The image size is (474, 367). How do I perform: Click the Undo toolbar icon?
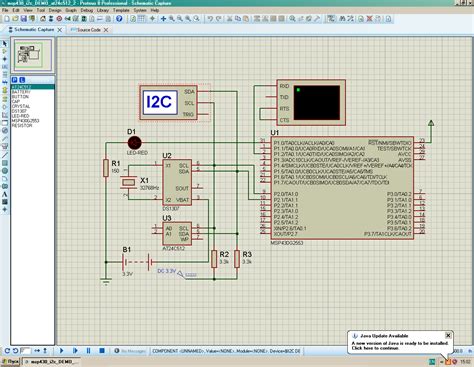[x=210, y=19]
